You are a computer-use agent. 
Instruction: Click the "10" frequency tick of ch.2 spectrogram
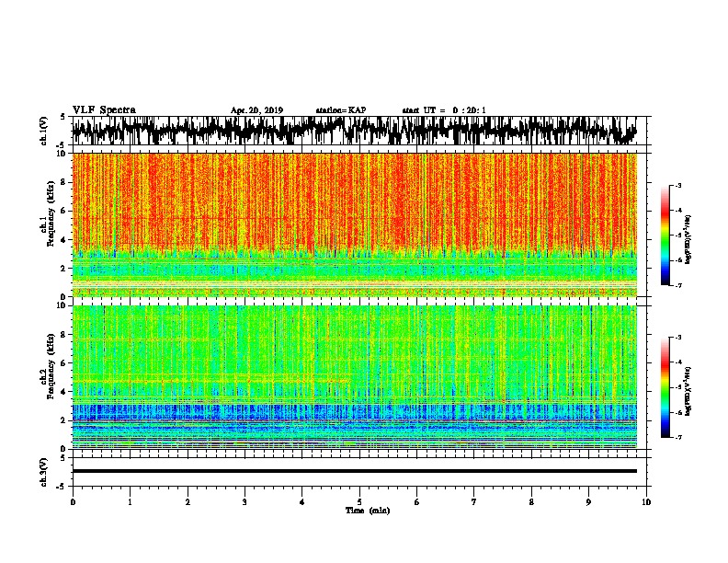tap(63, 305)
